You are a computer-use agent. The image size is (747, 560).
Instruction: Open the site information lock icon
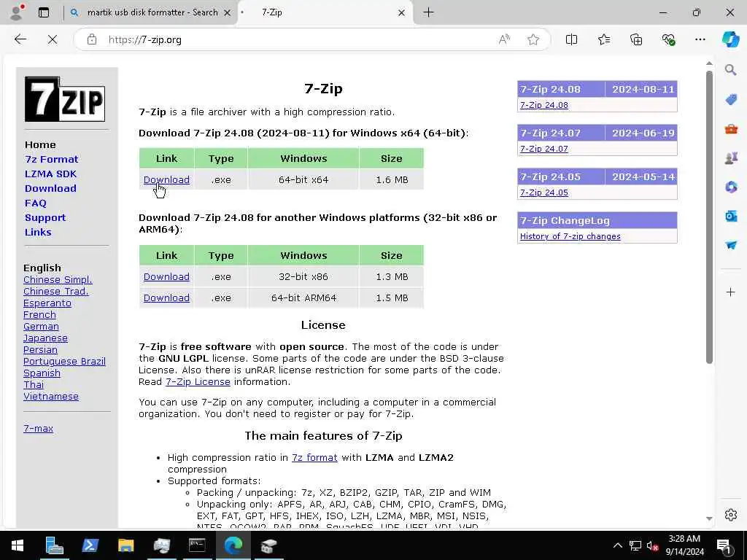coord(92,39)
